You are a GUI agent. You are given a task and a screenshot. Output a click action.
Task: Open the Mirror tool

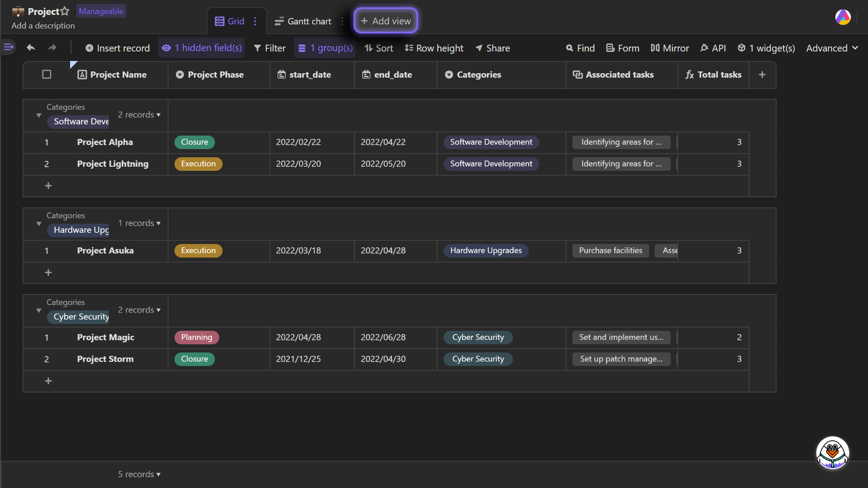click(670, 48)
